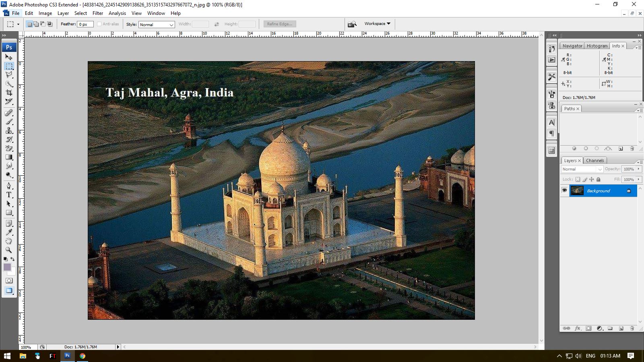Choose Subtract from selection mode
This screenshot has height=362, width=644.
(x=43, y=24)
